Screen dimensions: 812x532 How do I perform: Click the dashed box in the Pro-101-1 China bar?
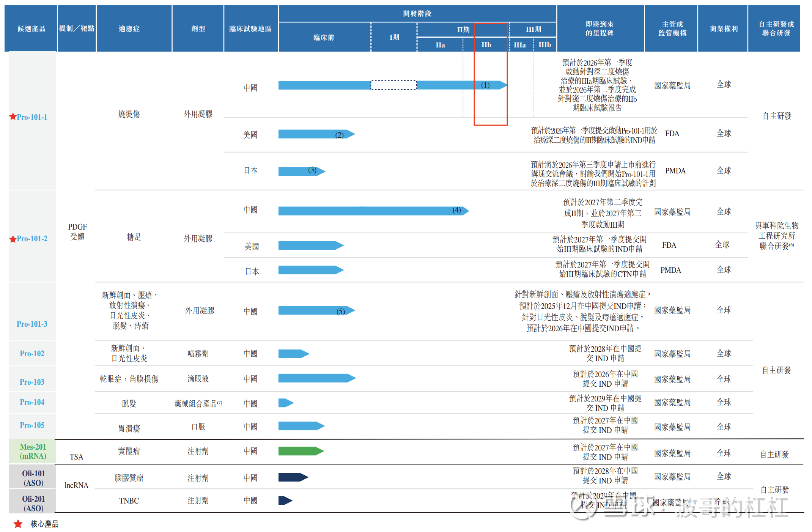393,85
